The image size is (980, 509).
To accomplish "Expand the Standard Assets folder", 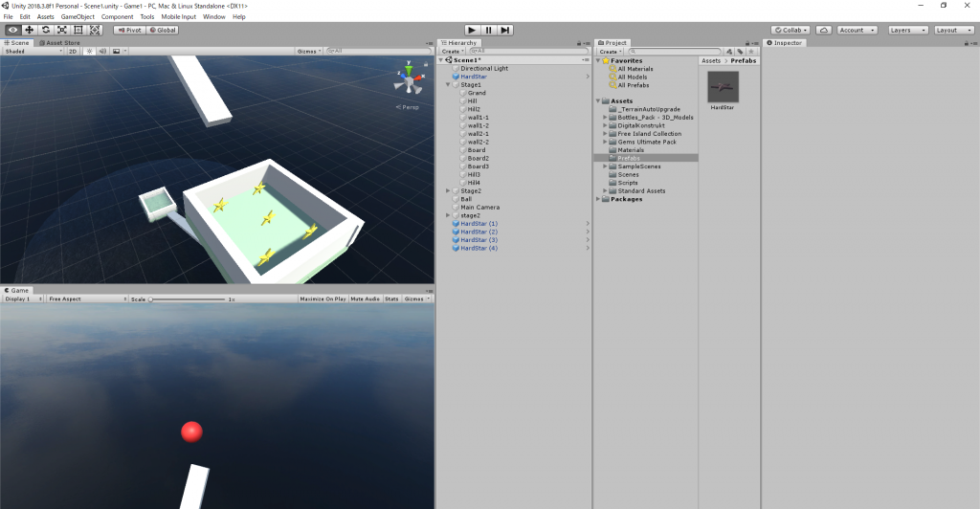I will point(605,191).
